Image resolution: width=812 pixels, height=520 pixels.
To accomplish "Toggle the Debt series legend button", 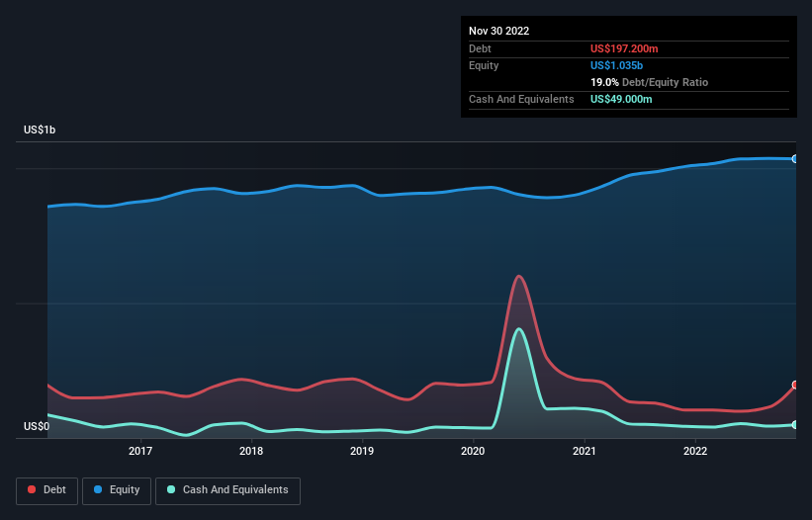I will (x=47, y=490).
